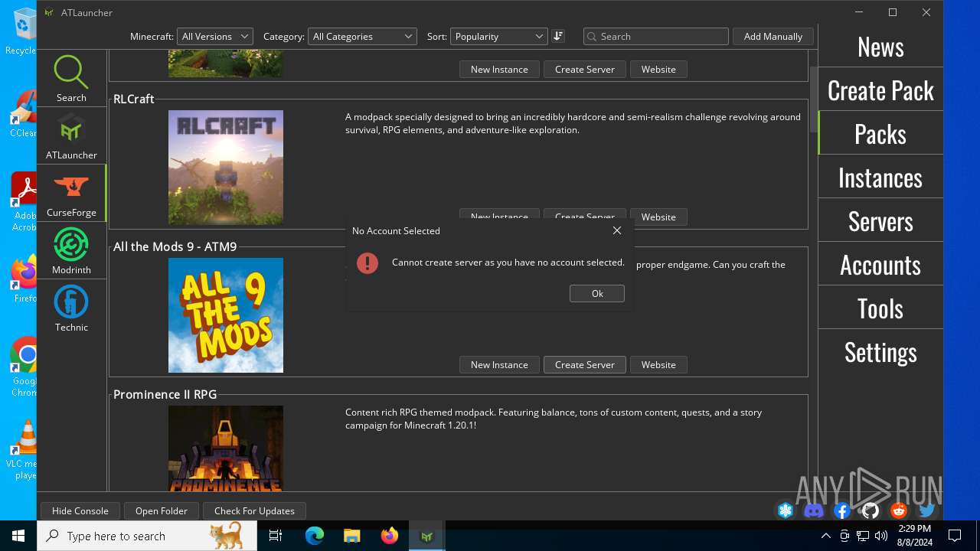Open Adobe Acrobat desktop icon
This screenshot has width=980, height=551.
tap(23, 202)
